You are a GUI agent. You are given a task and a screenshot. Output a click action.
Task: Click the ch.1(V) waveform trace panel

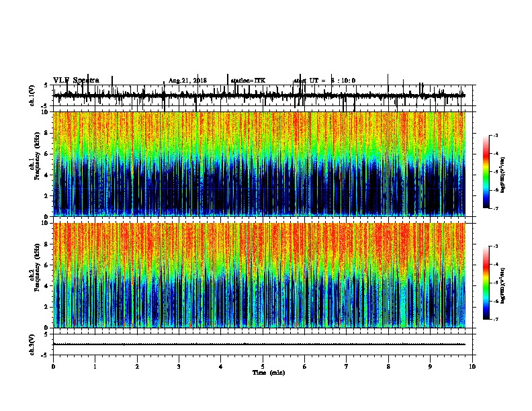click(x=263, y=95)
